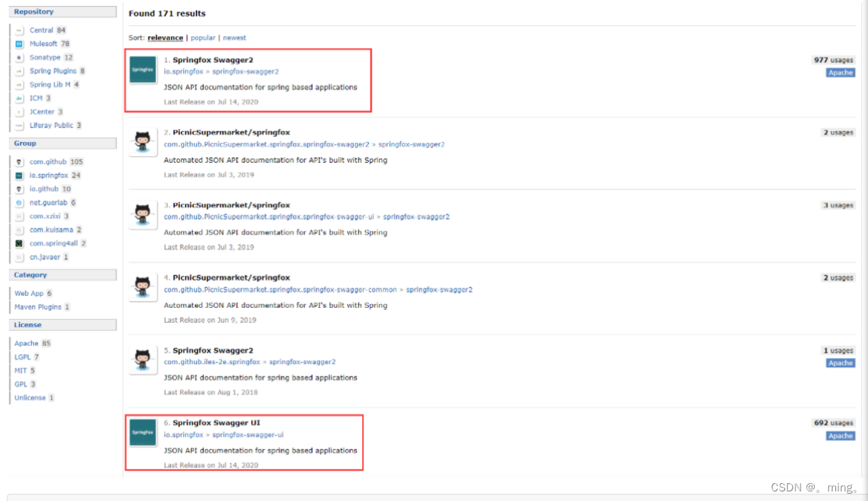Filter by Web App category
This screenshot has width=868, height=501.
(x=29, y=294)
